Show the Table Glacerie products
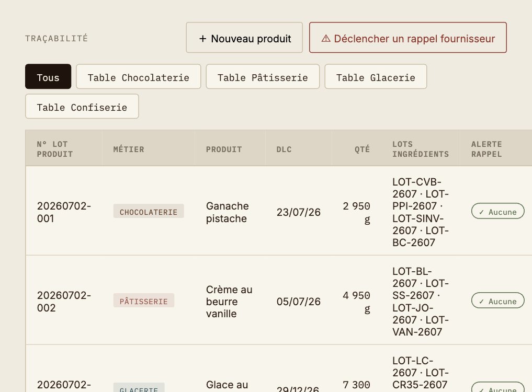This screenshot has width=532, height=392. click(x=376, y=77)
